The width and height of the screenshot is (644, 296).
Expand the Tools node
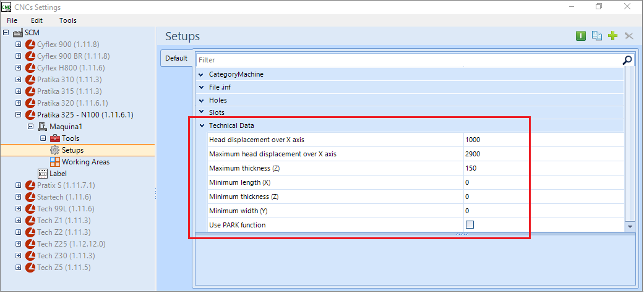click(43, 138)
